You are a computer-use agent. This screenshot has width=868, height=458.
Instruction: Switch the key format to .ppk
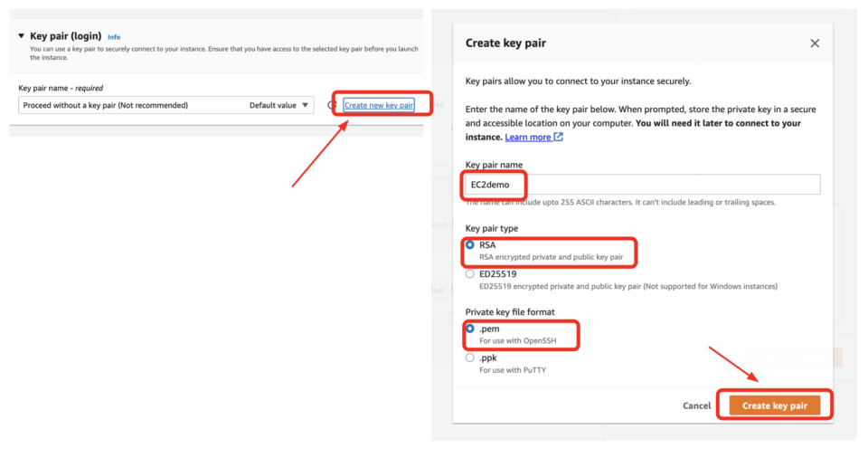click(x=470, y=358)
